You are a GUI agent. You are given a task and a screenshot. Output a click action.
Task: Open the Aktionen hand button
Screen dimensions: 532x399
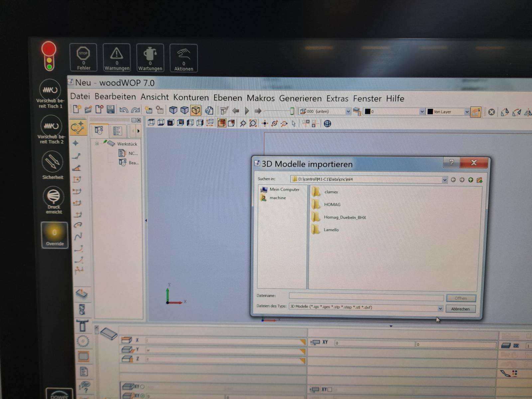tap(184, 58)
